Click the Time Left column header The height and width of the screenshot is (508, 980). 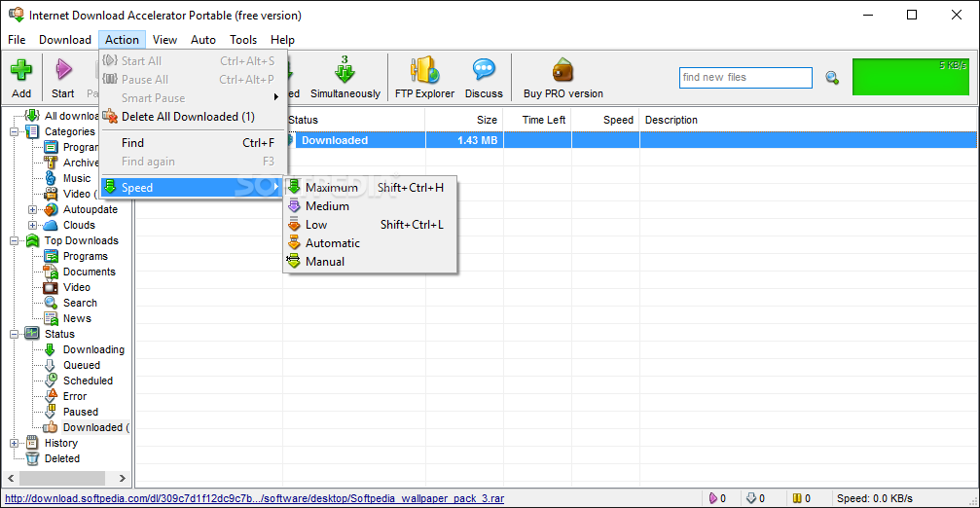pyautogui.click(x=537, y=120)
